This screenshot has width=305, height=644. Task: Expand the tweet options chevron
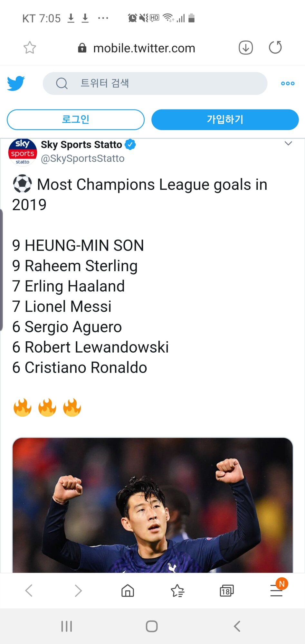288,144
